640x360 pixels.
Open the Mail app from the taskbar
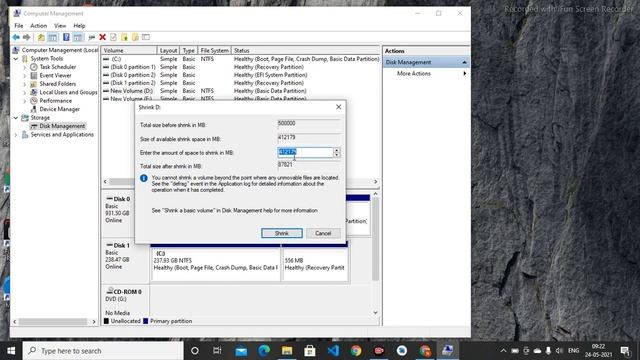click(241, 351)
